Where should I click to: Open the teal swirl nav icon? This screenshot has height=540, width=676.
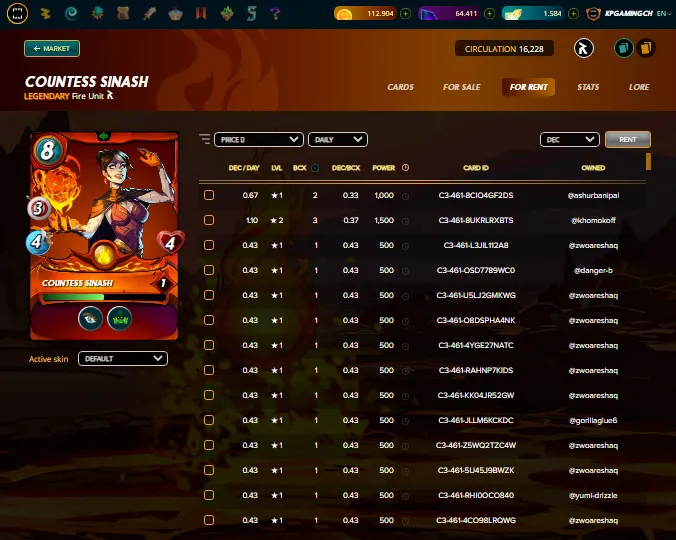pyautogui.click(x=71, y=13)
